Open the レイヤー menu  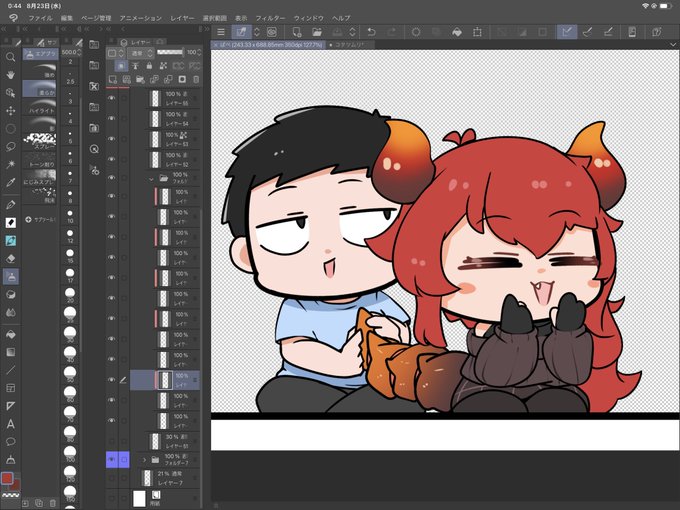point(182,18)
